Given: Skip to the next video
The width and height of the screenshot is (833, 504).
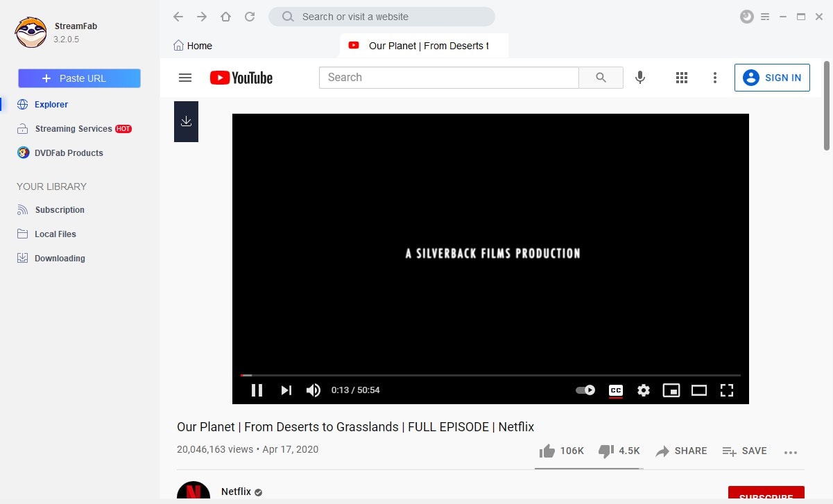Looking at the screenshot, I should coord(286,390).
